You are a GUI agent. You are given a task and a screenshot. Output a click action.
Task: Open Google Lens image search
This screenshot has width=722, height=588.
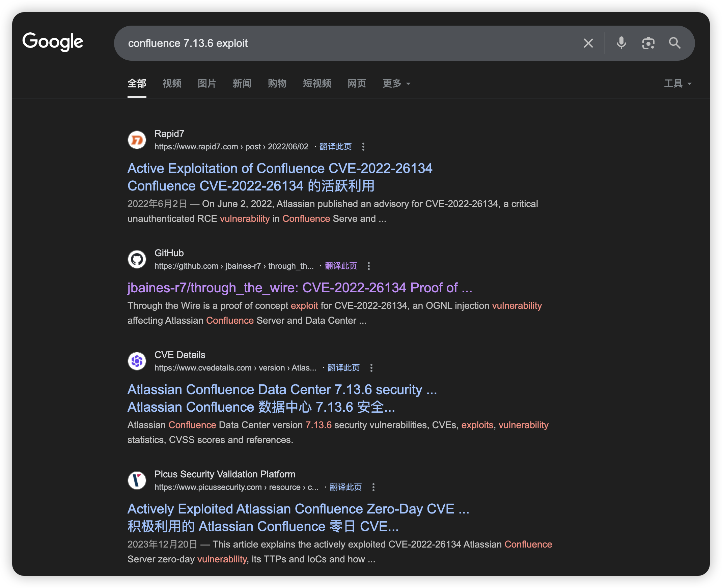click(x=648, y=43)
